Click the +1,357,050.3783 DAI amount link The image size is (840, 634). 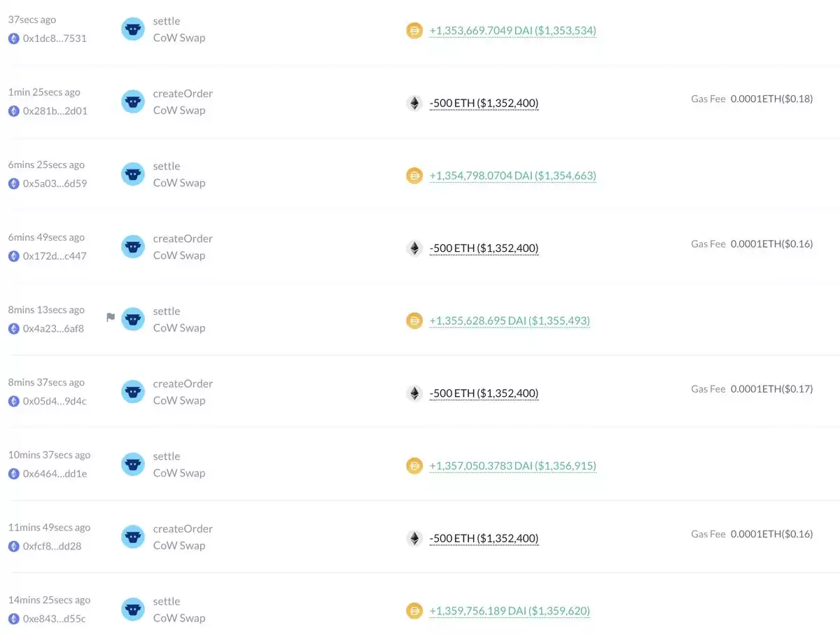click(x=512, y=465)
